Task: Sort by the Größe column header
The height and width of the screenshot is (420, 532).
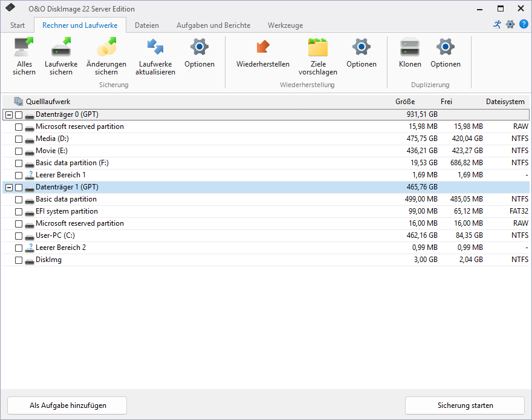Action: [404, 102]
